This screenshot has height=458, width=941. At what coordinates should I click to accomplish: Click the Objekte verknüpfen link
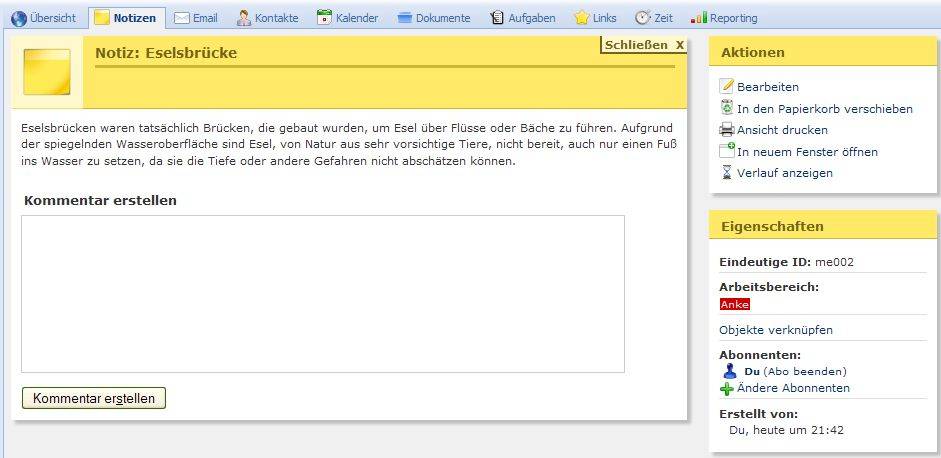pos(775,330)
